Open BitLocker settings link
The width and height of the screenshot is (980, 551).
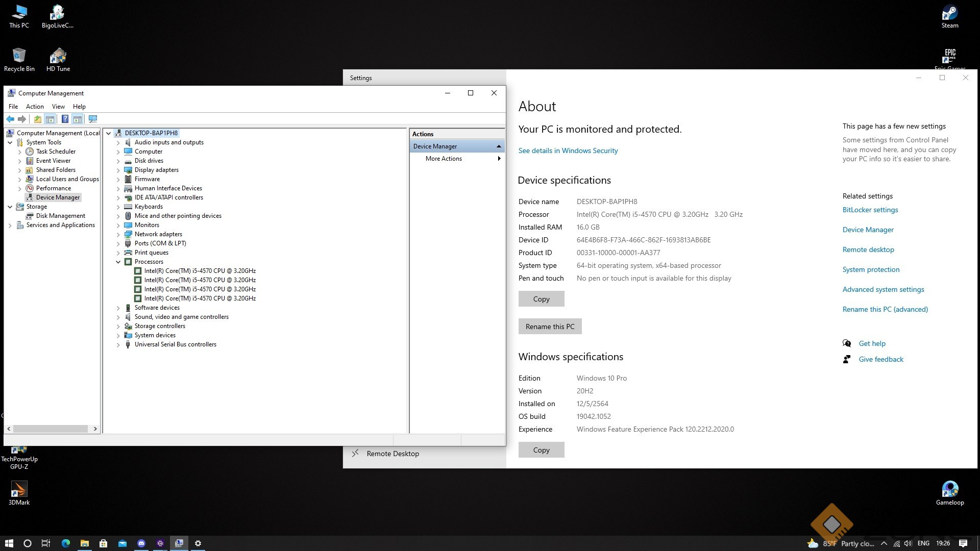click(870, 210)
